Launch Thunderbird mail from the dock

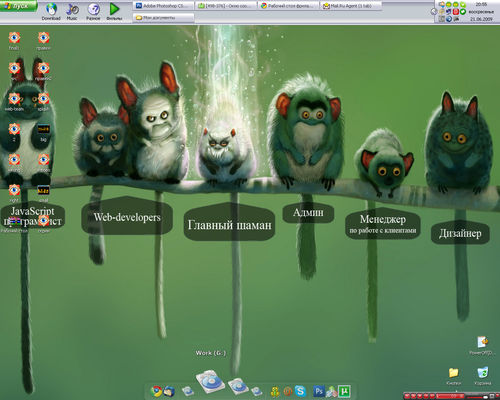point(169,391)
